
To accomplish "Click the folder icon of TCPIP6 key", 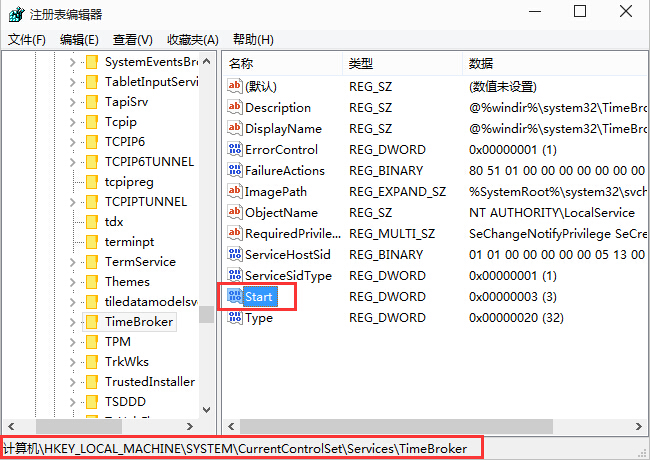I will click(92, 142).
